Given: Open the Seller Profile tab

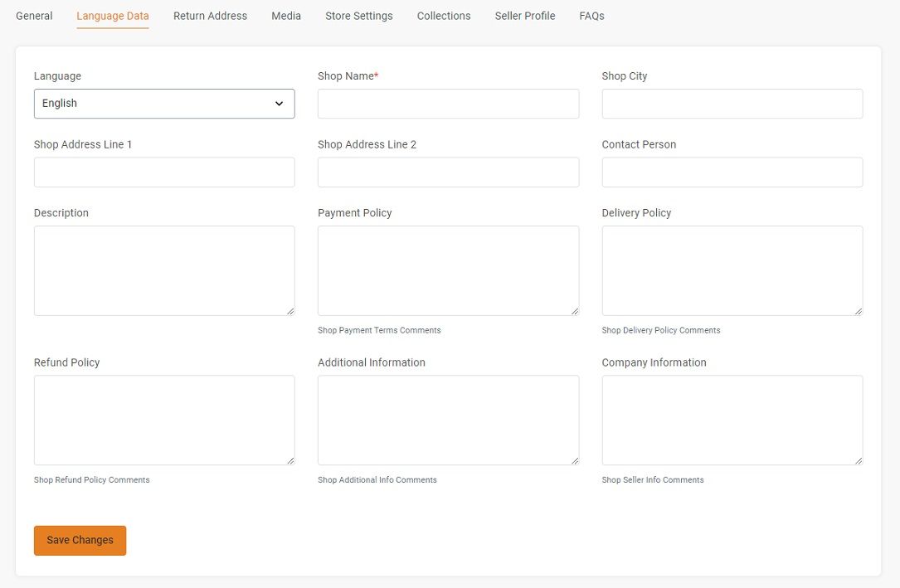Looking at the screenshot, I should [x=524, y=16].
